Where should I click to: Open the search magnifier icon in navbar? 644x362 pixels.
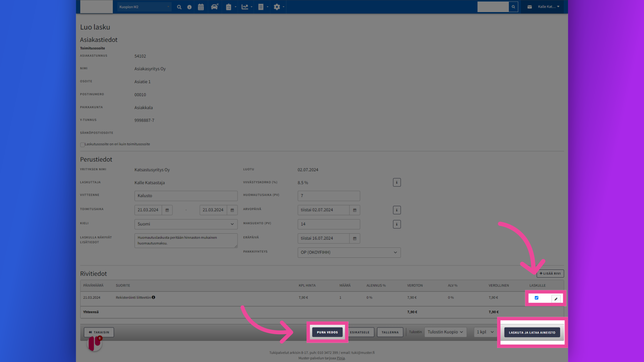coord(179,7)
